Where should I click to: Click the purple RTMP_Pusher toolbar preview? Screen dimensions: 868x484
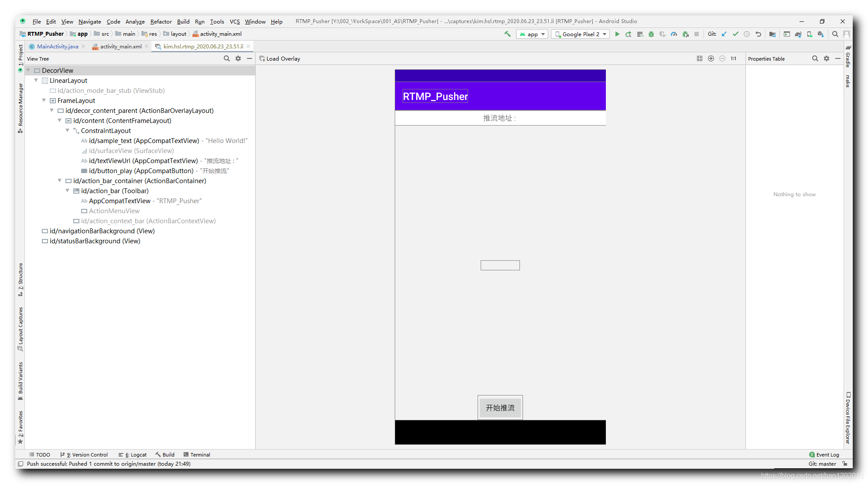point(500,96)
